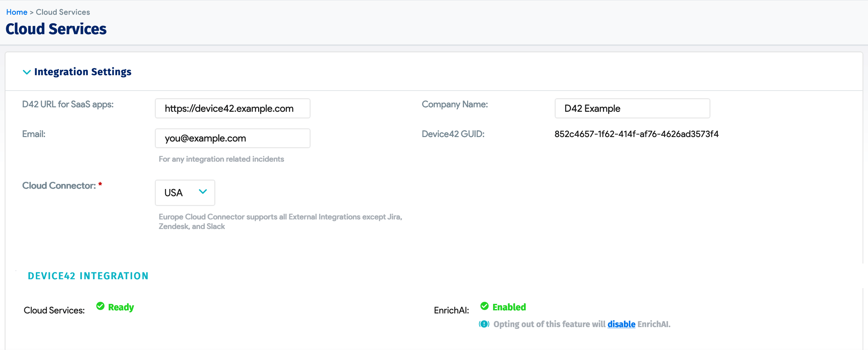Edit the Company Name text box

pyautogui.click(x=632, y=108)
